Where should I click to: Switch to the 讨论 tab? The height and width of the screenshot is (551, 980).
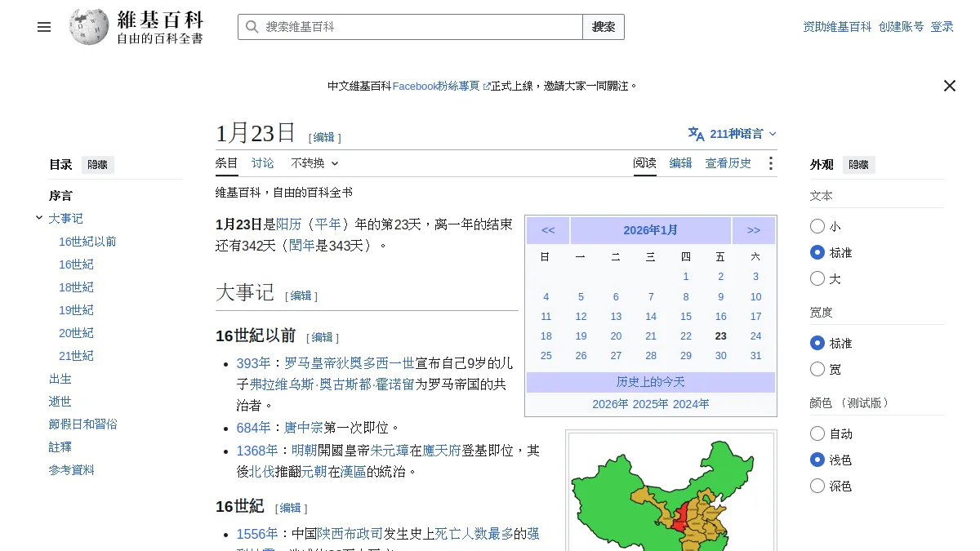tap(263, 163)
